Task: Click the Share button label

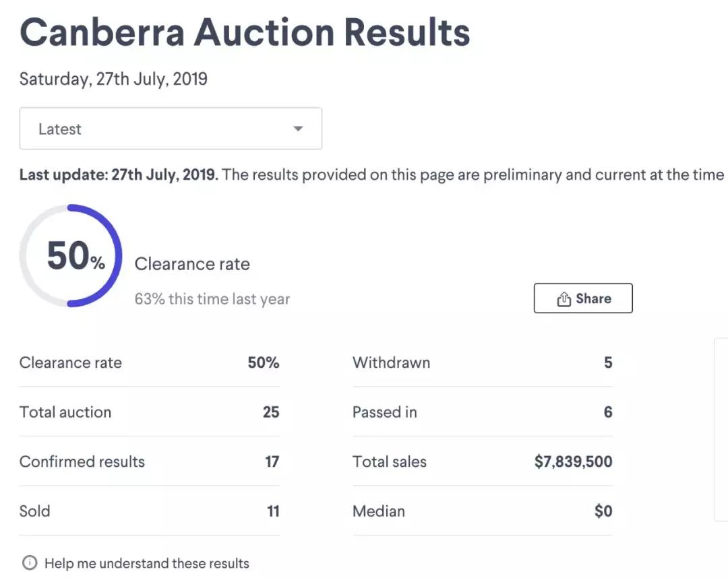Action: (x=593, y=298)
